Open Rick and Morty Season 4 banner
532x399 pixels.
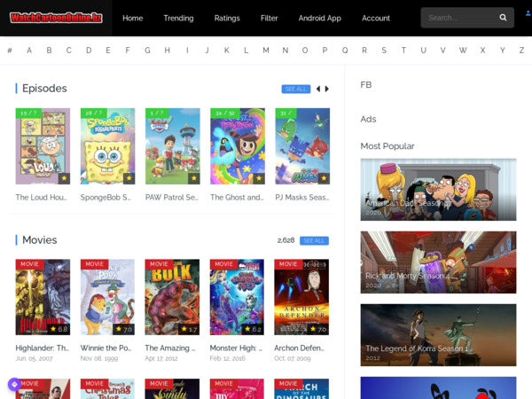click(x=438, y=262)
